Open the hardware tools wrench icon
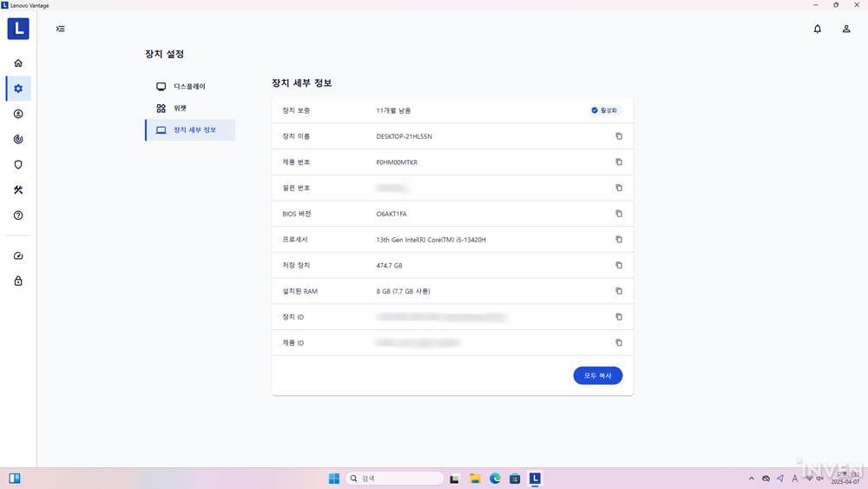The height and width of the screenshot is (489, 868). [18, 190]
